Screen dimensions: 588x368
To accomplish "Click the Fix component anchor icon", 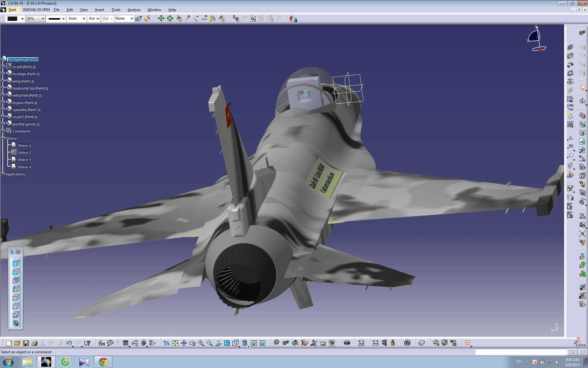I will (x=570, y=82).
